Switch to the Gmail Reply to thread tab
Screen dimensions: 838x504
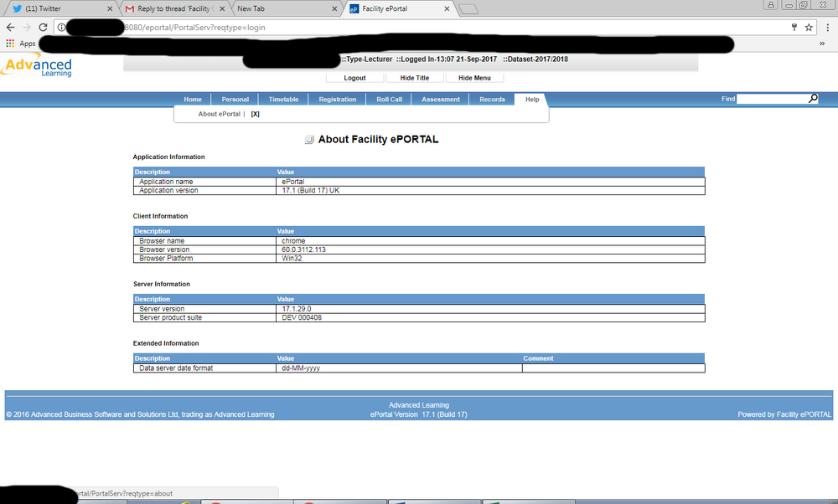pyautogui.click(x=175, y=8)
